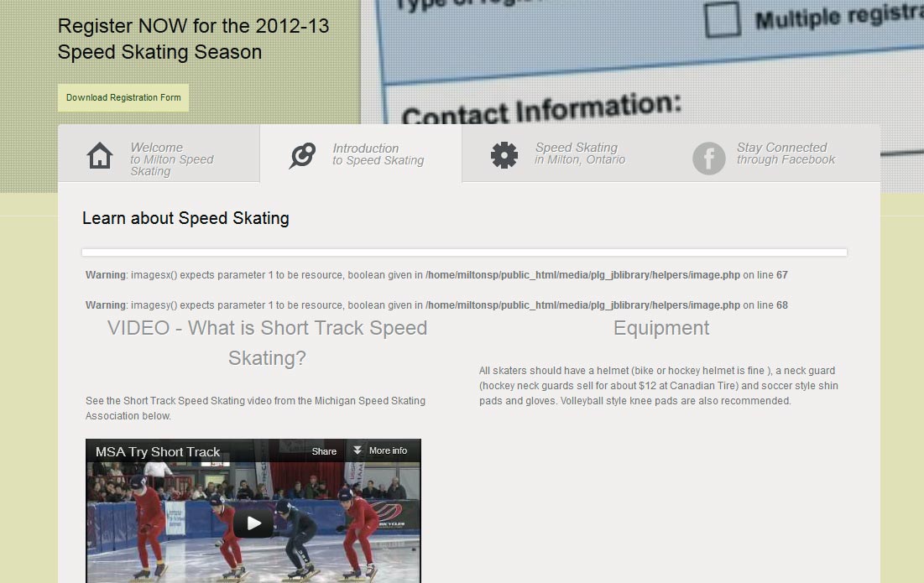Click the Equipment heading

(661, 328)
